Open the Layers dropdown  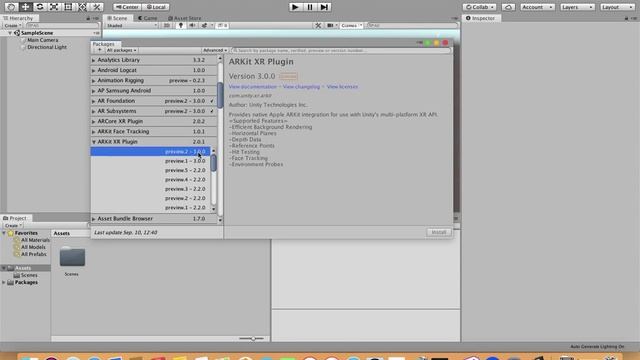pyautogui.click(x=577, y=7)
